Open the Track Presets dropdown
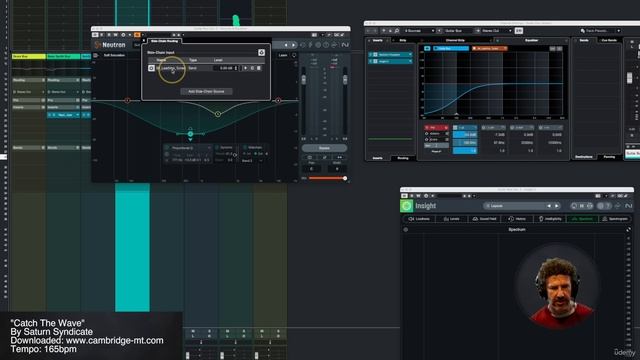Viewport: 640px width, 360px height. [600, 31]
